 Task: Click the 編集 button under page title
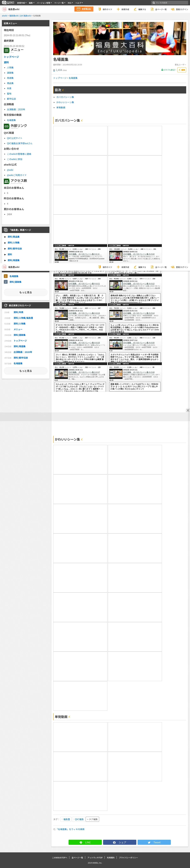click(x=182, y=70)
